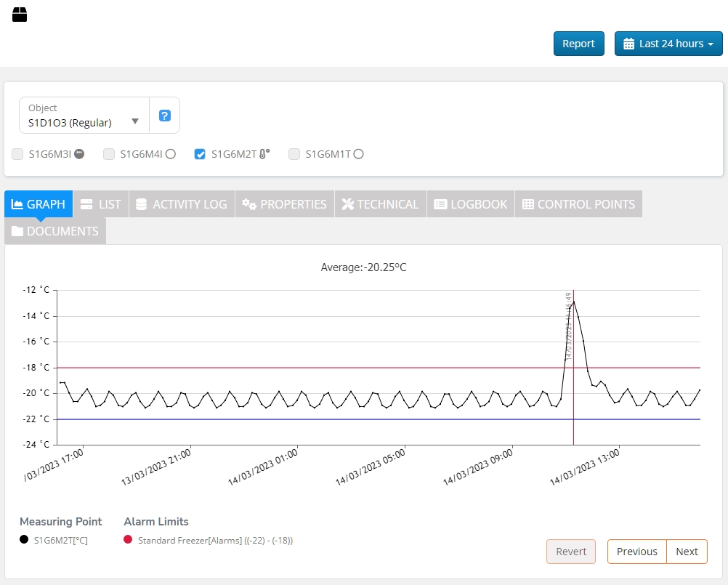Click the wrench icon on the Technical tab
Viewport: 728px width, 585px height.
coord(347,204)
